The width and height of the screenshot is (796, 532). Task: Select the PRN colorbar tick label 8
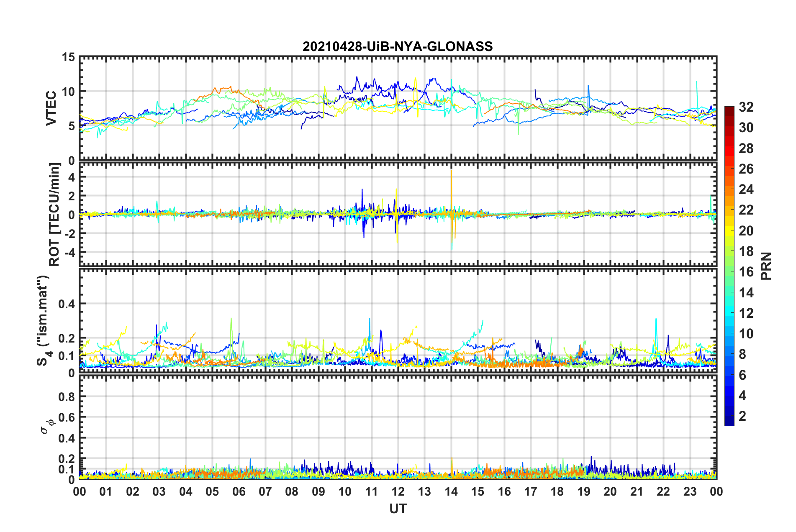(x=742, y=354)
